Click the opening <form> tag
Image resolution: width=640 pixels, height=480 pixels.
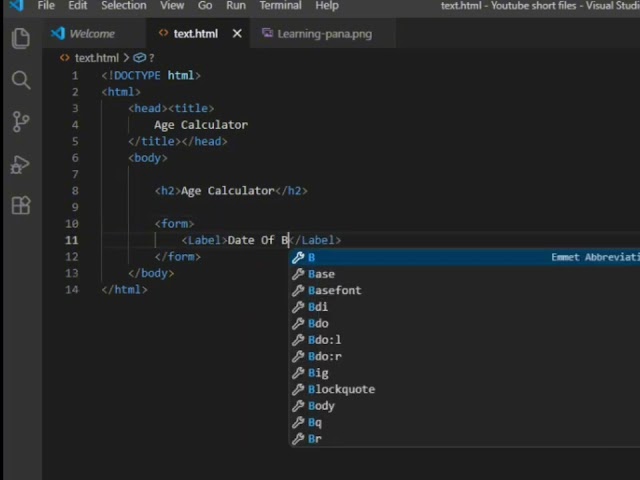coord(174,224)
